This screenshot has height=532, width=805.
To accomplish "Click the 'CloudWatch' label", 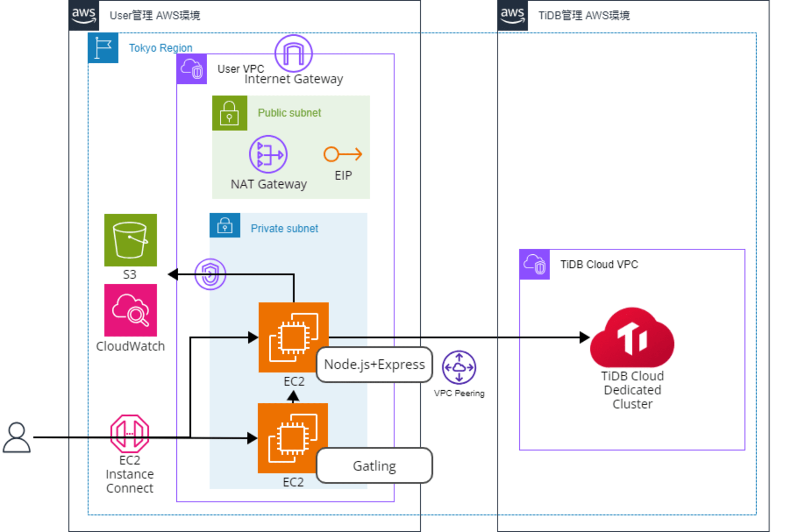I will click(x=130, y=346).
